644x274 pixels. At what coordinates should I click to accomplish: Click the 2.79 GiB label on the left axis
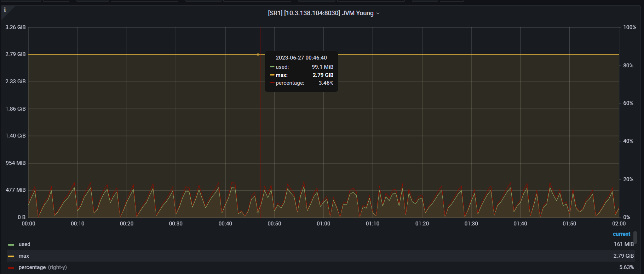[16, 54]
